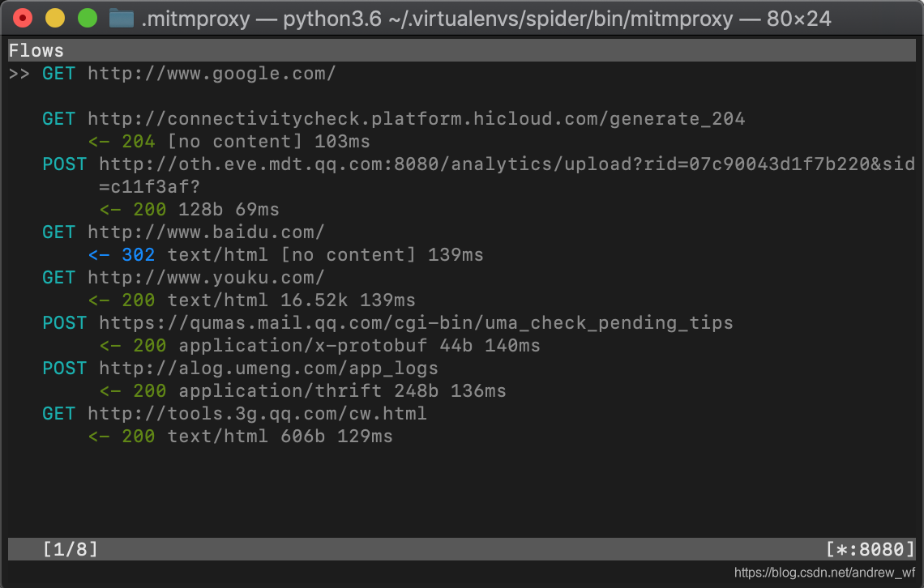Click the >> cursor marker beside google flow
The height and width of the screenshot is (588, 924).
coord(19,74)
